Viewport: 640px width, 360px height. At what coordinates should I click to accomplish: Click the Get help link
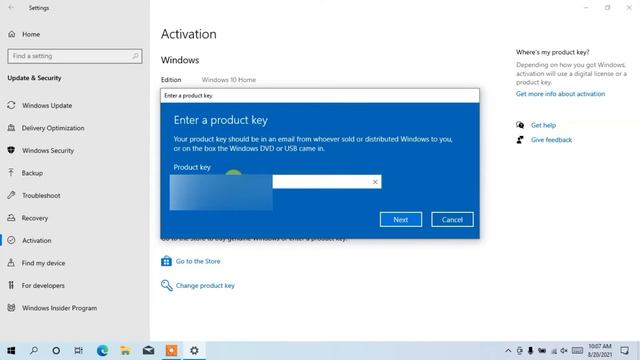tap(543, 125)
